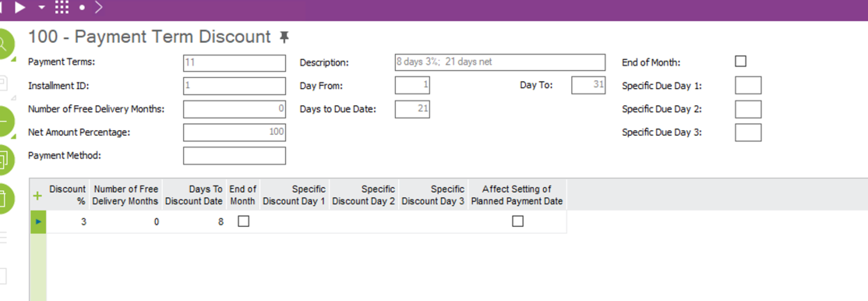Screen dimensions: 868x301
Task: Click the Specific Discount Day 1 column header
Action: (x=295, y=195)
